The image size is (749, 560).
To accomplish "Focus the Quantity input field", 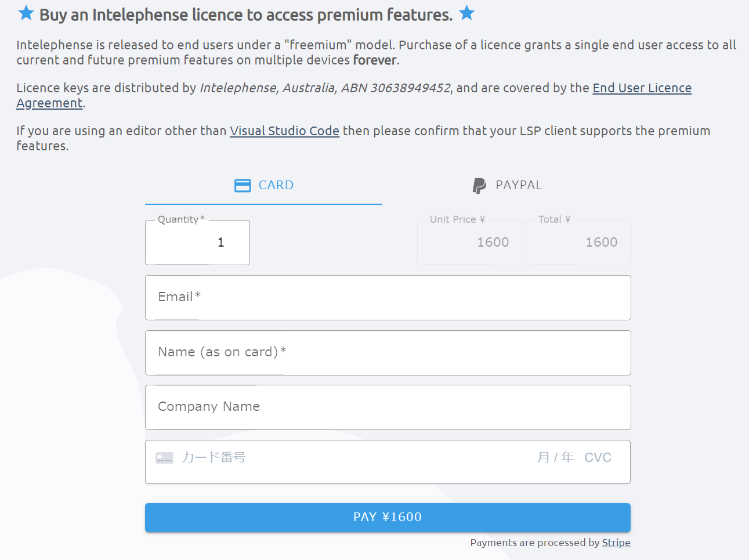I will (197, 243).
